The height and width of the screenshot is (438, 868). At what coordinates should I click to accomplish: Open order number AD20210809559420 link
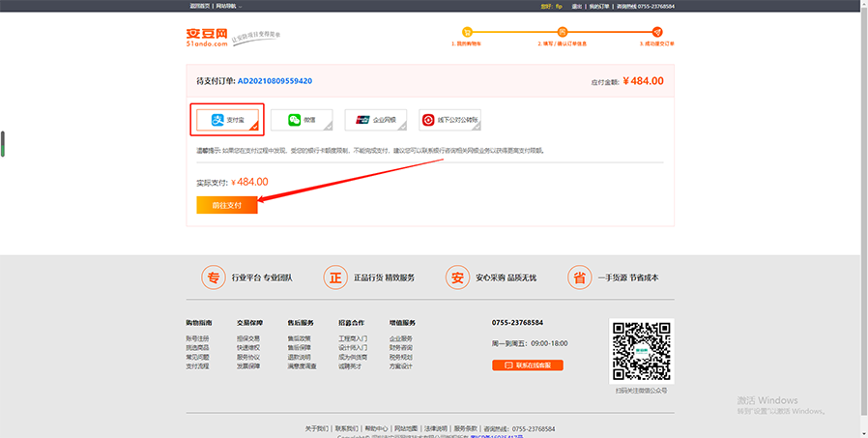275,81
